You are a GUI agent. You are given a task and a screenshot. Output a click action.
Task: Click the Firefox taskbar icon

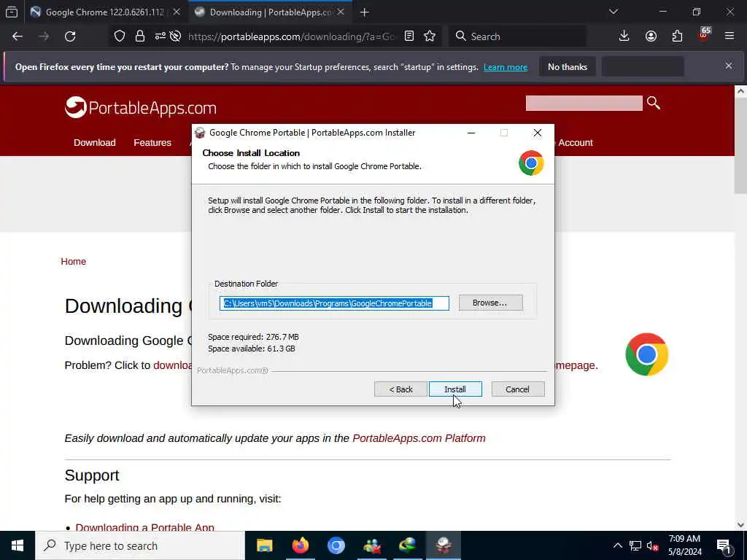click(x=300, y=545)
